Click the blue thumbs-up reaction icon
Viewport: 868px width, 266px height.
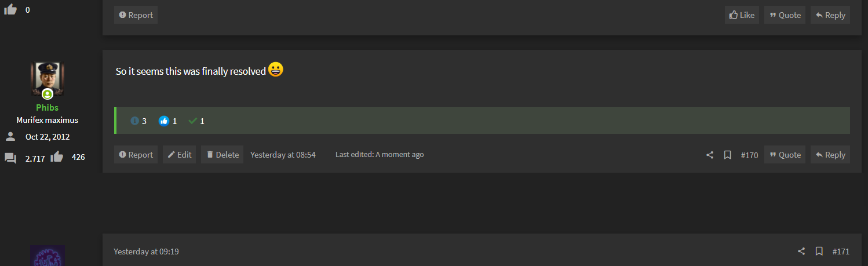[163, 121]
